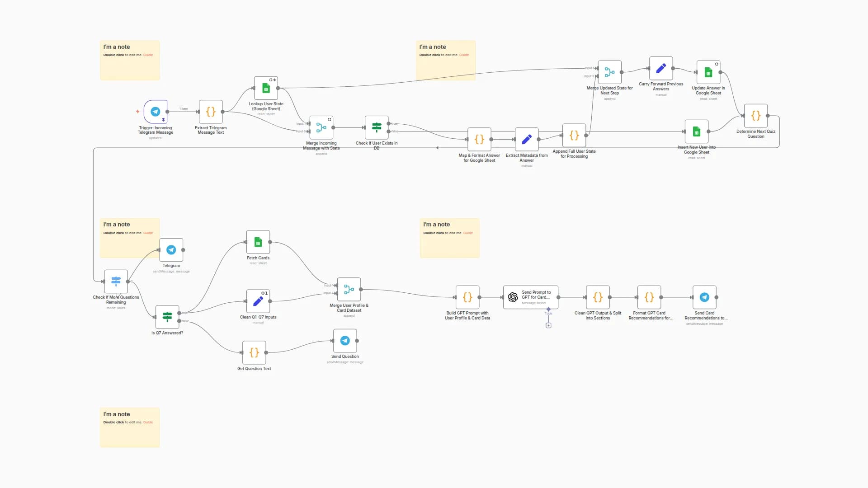Screen dimensions: 868x488
Task: Select the Carry Forward Previous Answers node
Action: pos(660,69)
